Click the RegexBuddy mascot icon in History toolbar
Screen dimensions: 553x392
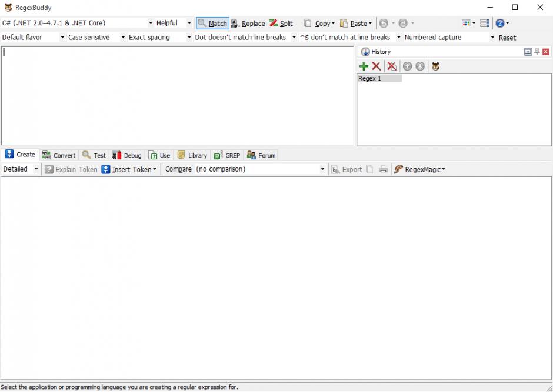pyautogui.click(x=435, y=66)
